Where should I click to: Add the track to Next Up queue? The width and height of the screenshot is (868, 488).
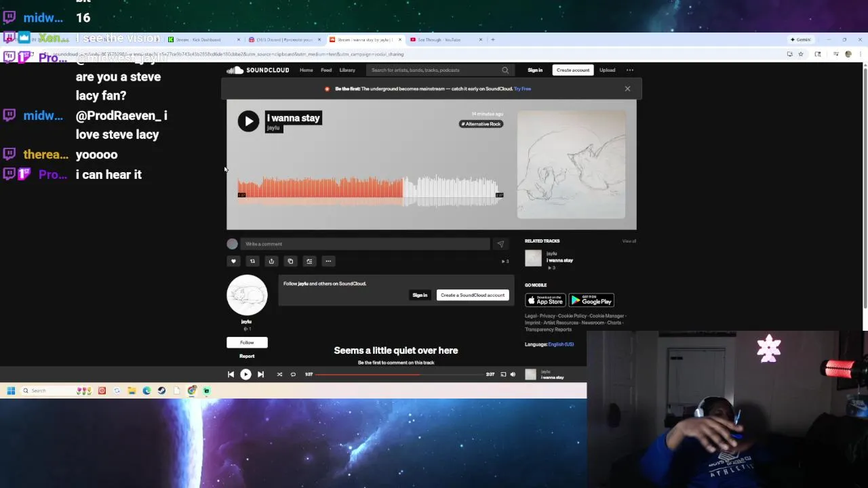(x=309, y=261)
